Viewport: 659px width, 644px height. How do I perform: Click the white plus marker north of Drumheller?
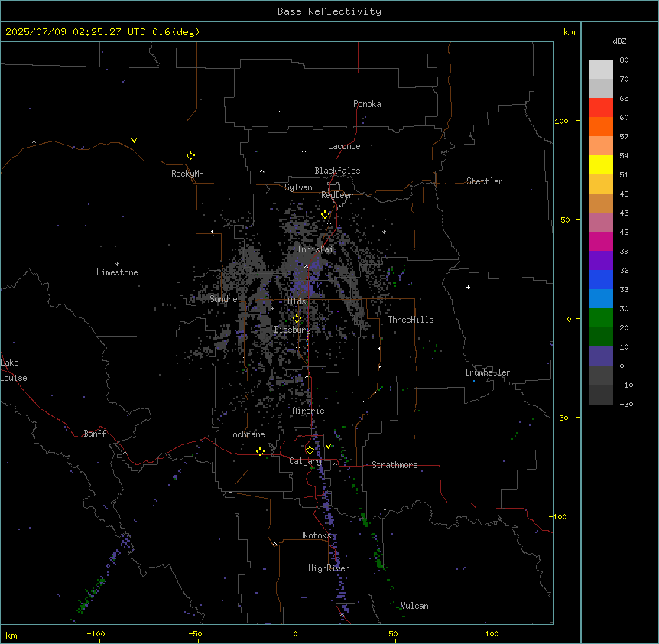(468, 287)
